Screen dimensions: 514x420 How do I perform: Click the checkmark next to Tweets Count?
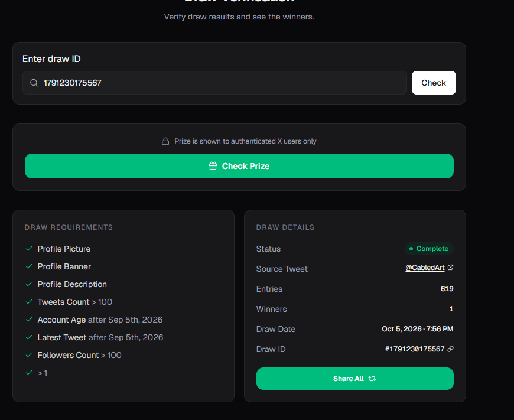(x=29, y=302)
